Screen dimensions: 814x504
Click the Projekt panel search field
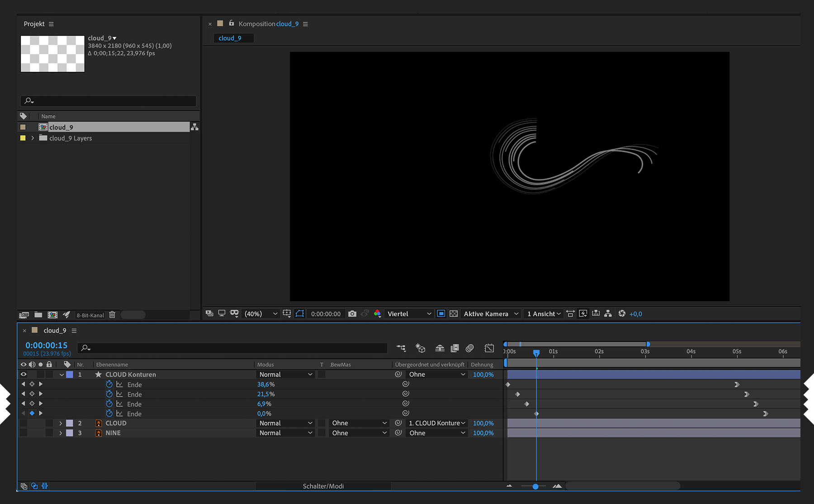pos(109,101)
